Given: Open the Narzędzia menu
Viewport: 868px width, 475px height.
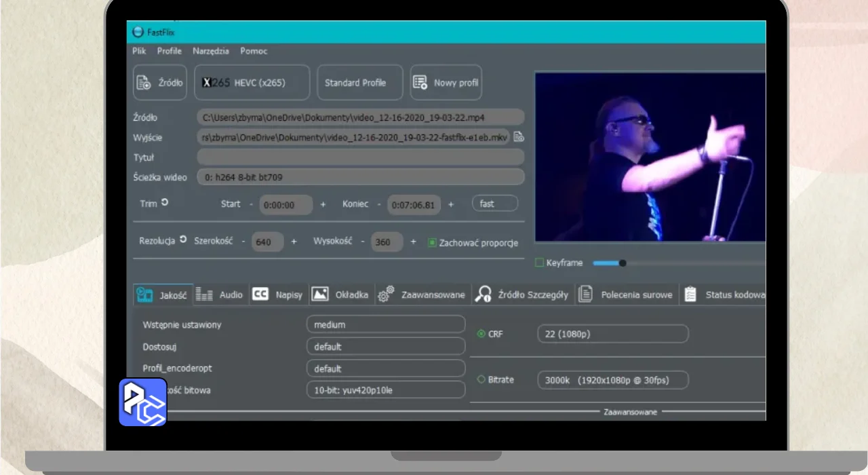Looking at the screenshot, I should 211,51.
